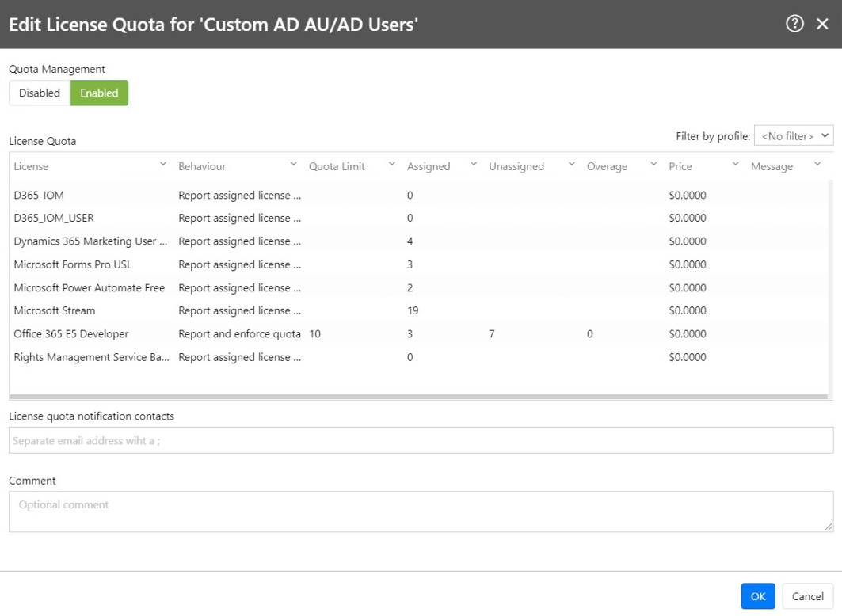Open the help question-mark icon

794,24
